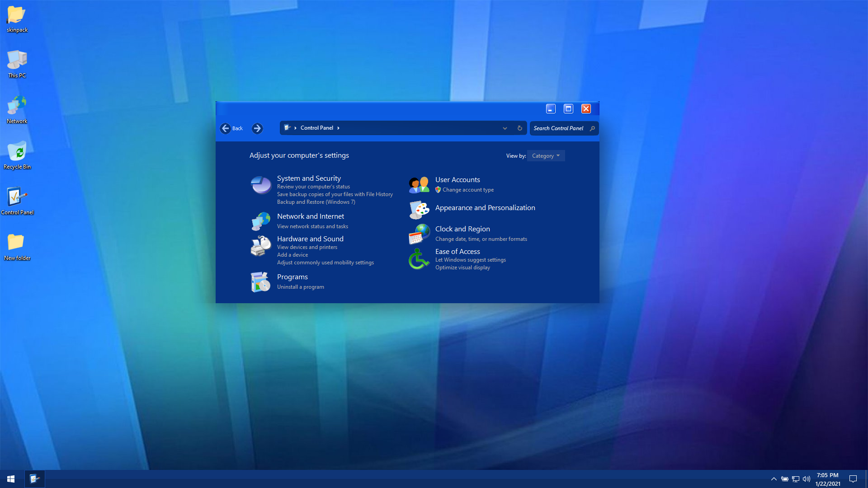Expand the Control Panel breadcrumb chevron
The height and width of the screenshot is (488, 868).
pyautogui.click(x=338, y=128)
